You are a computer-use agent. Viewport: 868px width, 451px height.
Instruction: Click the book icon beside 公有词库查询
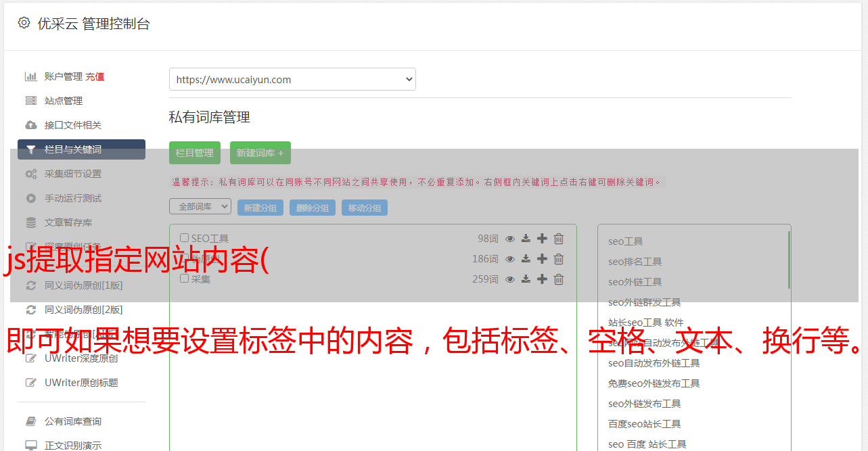pos(31,421)
